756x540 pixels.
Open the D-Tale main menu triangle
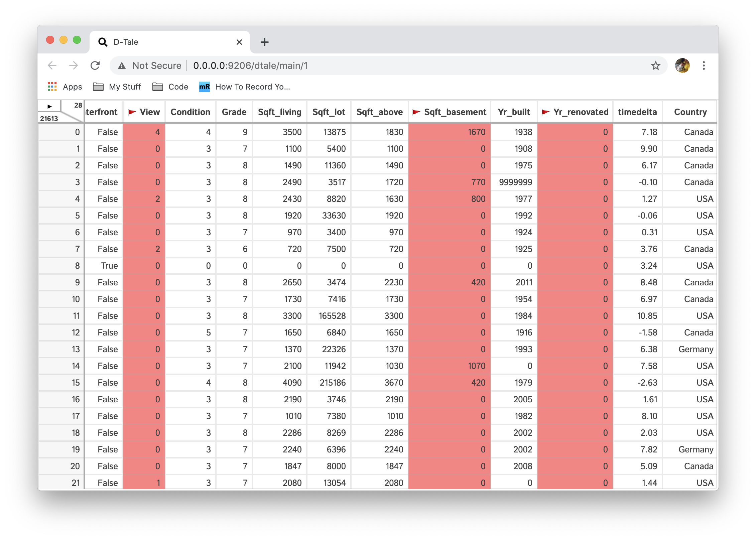pyautogui.click(x=49, y=106)
